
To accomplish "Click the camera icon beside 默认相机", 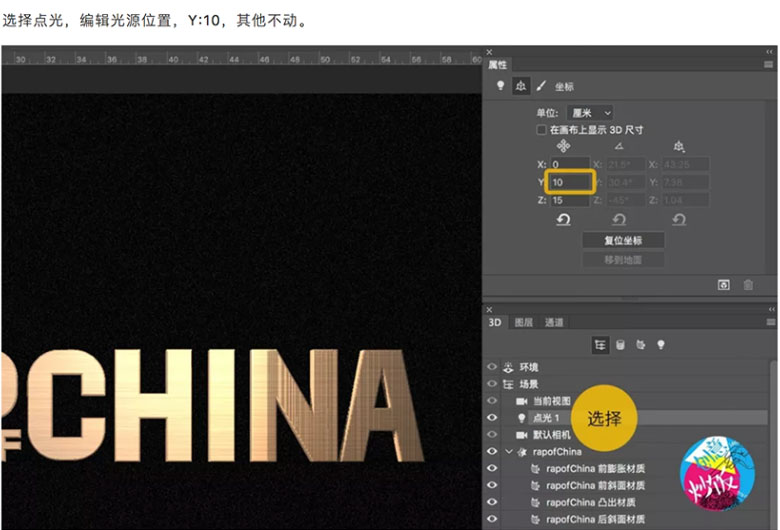I will pyautogui.click(x=521, y=435).
